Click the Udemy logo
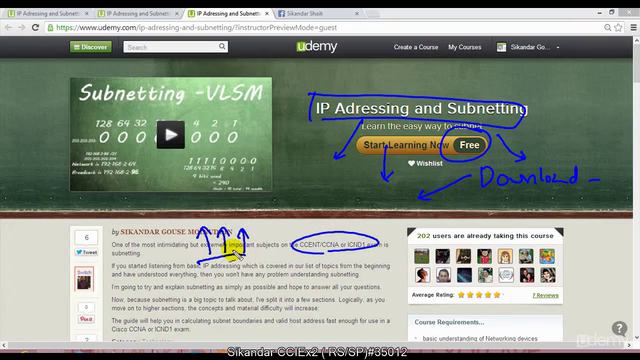This screenshot has height=360, width=640. click(x=317, y=47)
